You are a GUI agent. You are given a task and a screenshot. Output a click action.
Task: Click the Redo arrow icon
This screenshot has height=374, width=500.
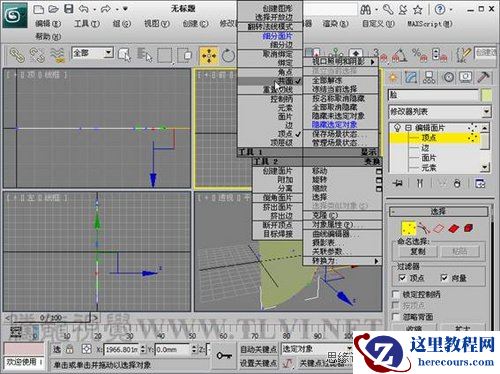[x=106, y=9]
